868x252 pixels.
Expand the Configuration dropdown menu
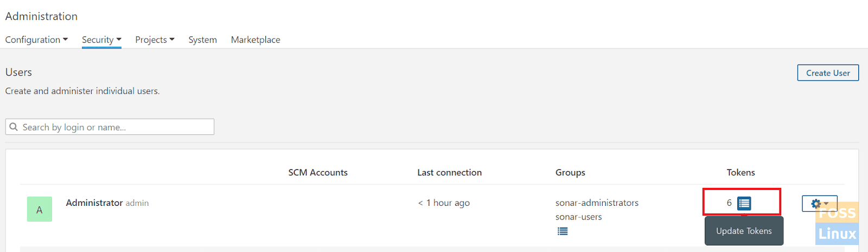point(36,40)
